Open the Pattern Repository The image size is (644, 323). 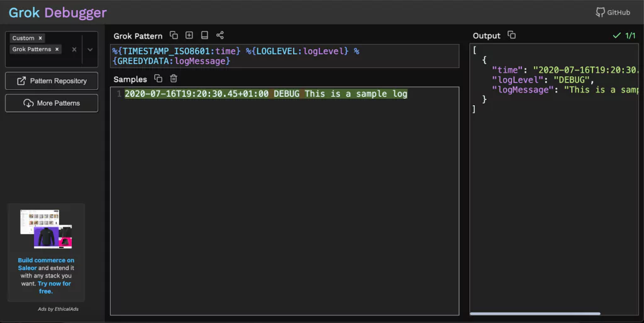pos(52,81)
